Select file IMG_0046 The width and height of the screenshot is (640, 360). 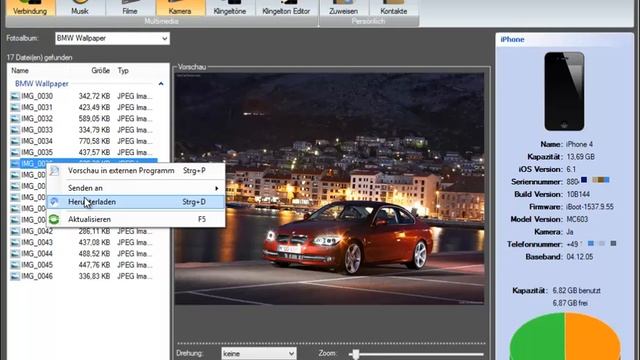(37, 276)
